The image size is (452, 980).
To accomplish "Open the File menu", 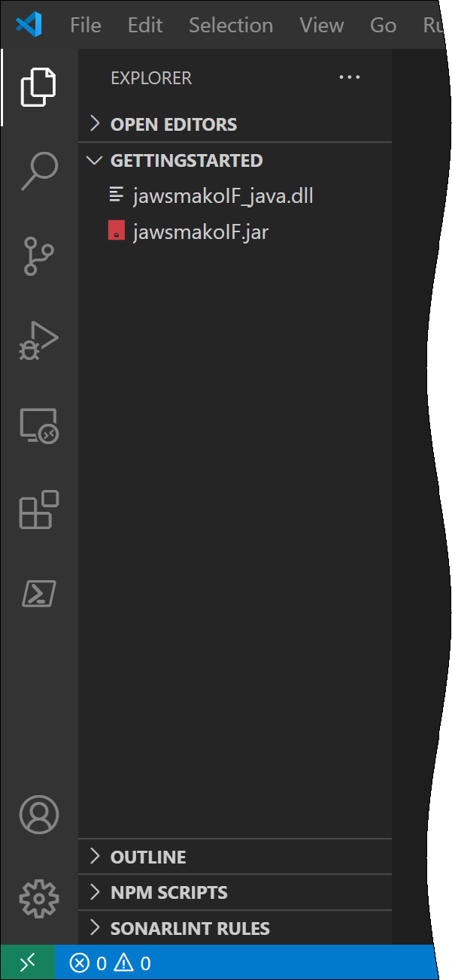I will (x=86, y=25).
